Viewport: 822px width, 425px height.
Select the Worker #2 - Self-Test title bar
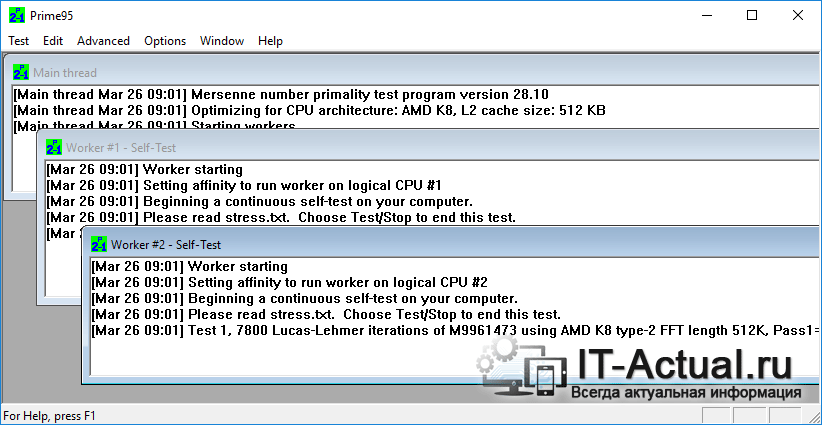point(450,244)
